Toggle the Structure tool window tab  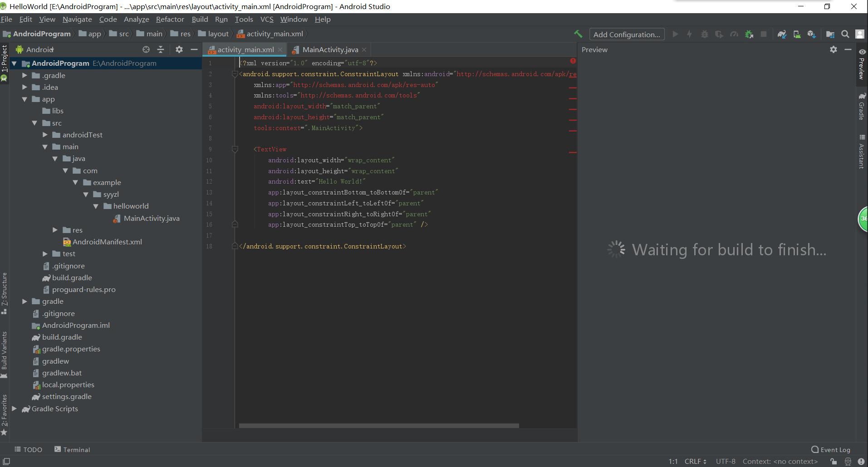(x=4, y=293)
